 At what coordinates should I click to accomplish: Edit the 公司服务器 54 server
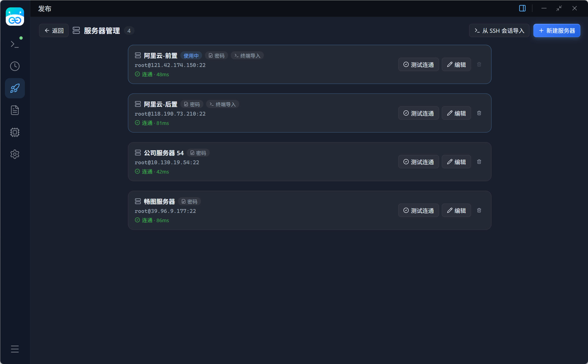pos(456,162)
